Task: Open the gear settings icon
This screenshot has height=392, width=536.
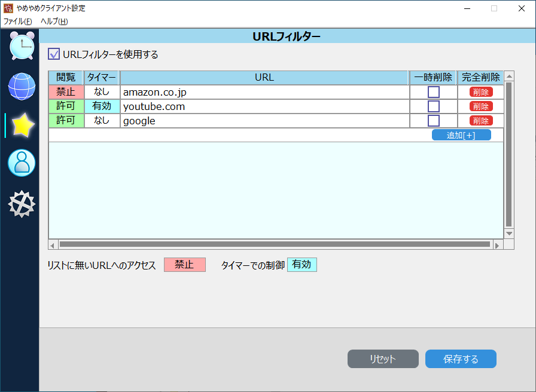Action: click(22, 204)
